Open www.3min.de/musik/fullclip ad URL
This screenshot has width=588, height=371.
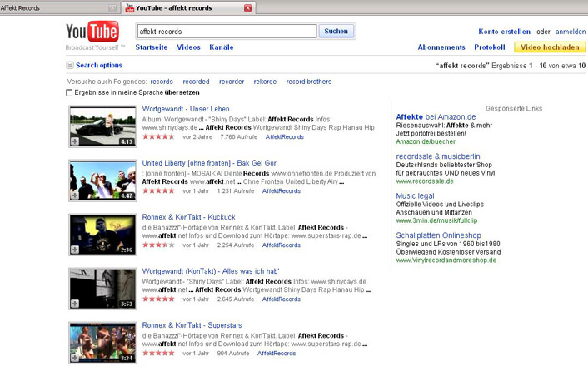(436, 220)
